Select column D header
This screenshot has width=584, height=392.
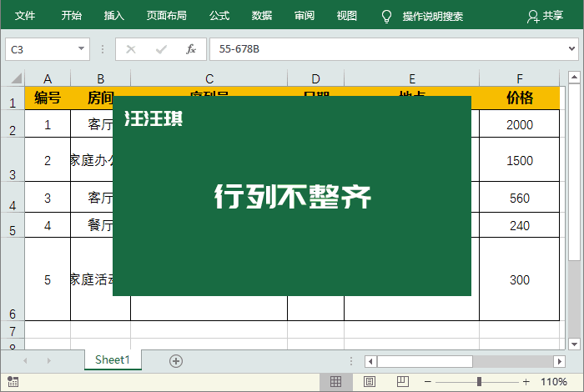[316, 78]
